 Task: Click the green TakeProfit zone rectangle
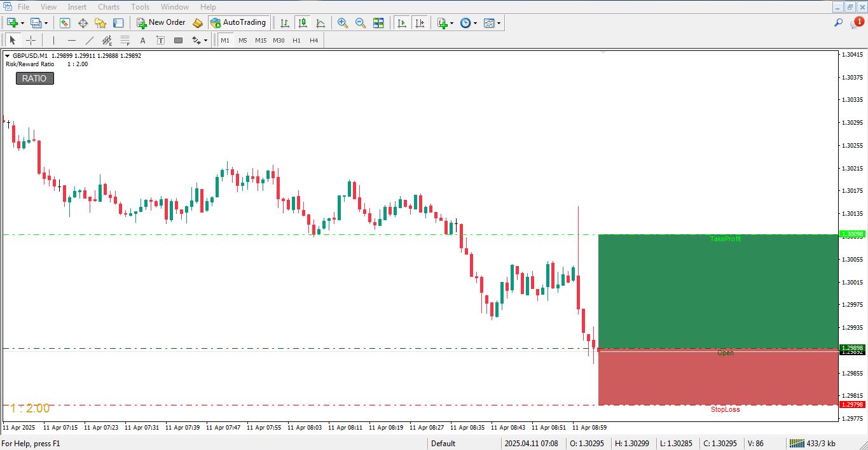[x=717, y=291]
